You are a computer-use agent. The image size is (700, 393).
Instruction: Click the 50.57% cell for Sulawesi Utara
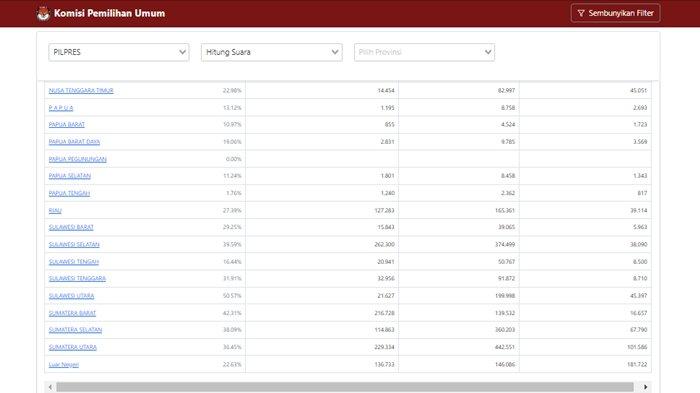click(x=232, y=296)
